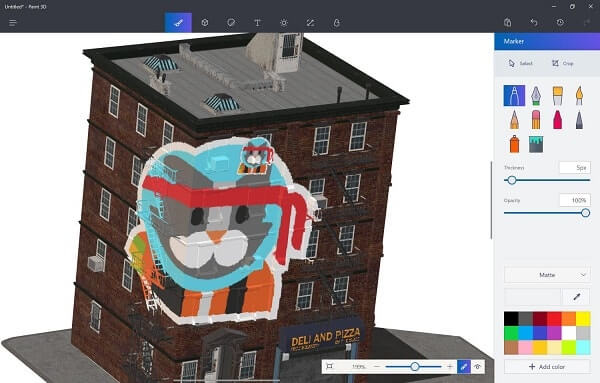Click the eye icon on zoom bar

pos(478,367)
